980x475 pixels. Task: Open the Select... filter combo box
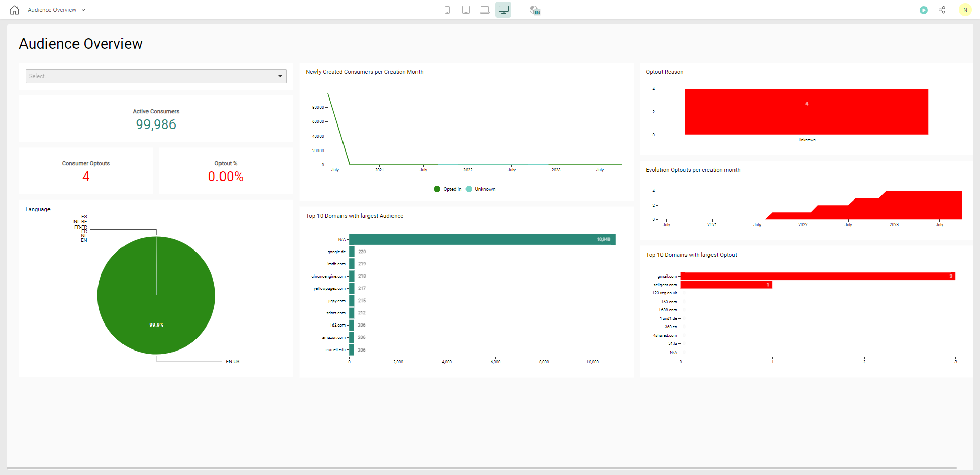(151, 76)
